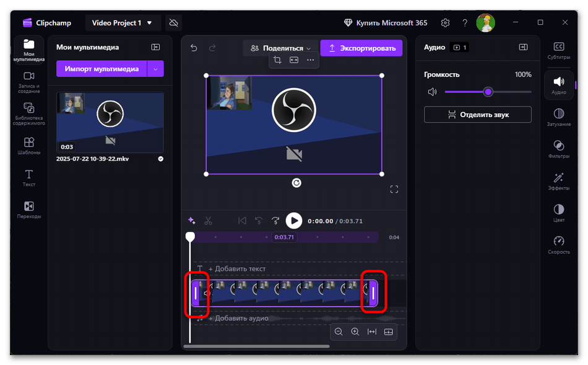Screen dimensions: 588x365
Task: Click the Split scissors icon
Action: click(208, 221)
